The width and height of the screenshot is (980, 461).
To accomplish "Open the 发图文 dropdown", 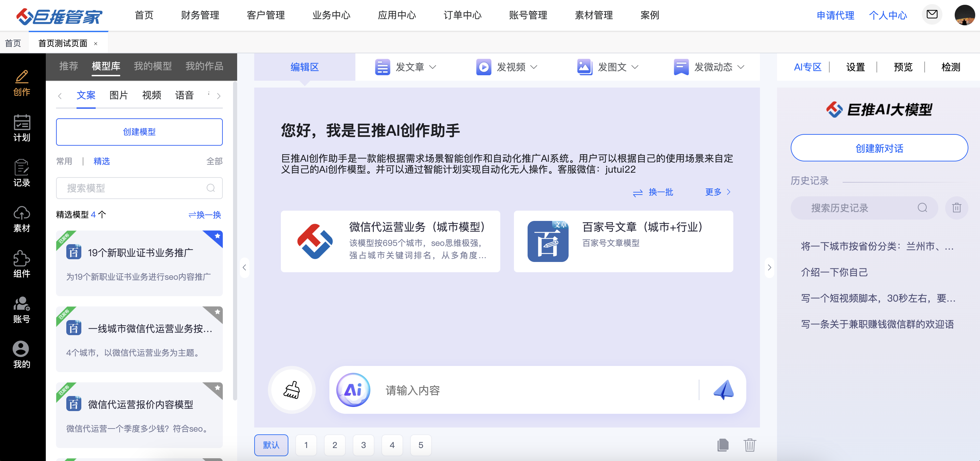I will pyautogui.click(x=608, y=67).
